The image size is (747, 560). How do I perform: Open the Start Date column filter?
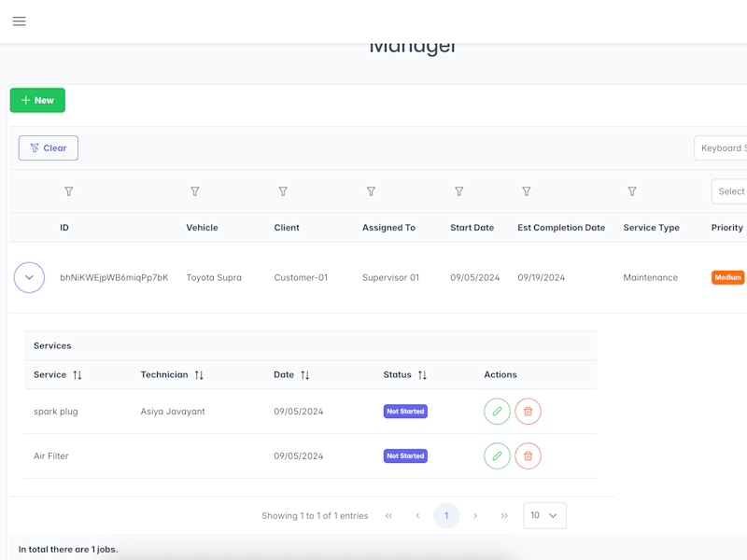(x=459, y=191)
